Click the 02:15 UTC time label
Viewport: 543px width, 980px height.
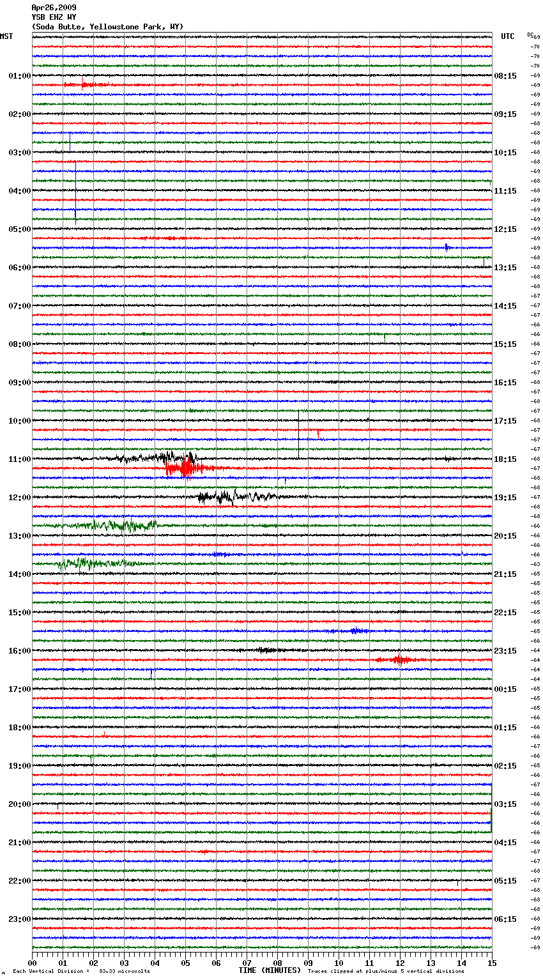tap(505, 766)
